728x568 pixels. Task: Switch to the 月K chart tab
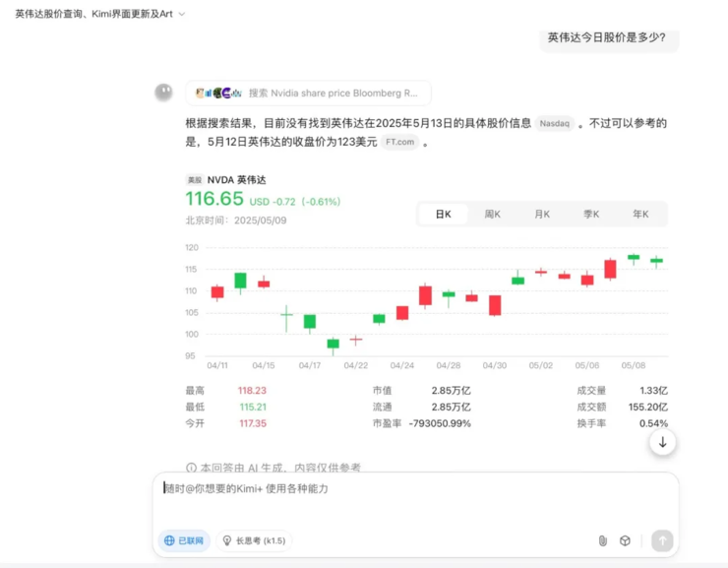pyautogui.click(x=542, y=214)
